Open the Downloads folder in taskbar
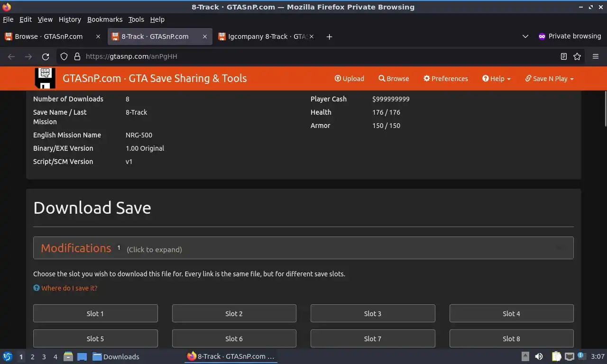The height and width of the screenshot is (364, 607). [116, 356]
